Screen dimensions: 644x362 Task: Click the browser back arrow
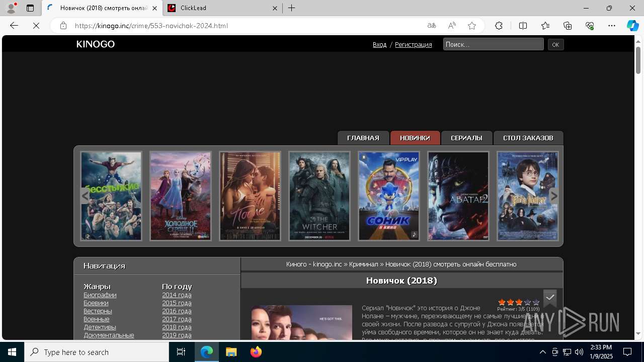click(14, 26)
